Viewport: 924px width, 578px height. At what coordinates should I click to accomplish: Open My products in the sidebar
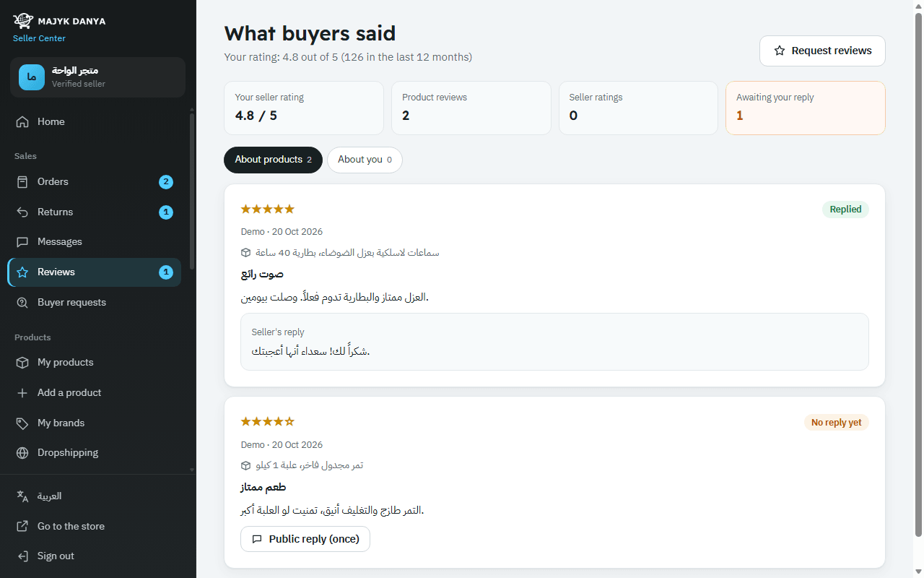[95, 363]
